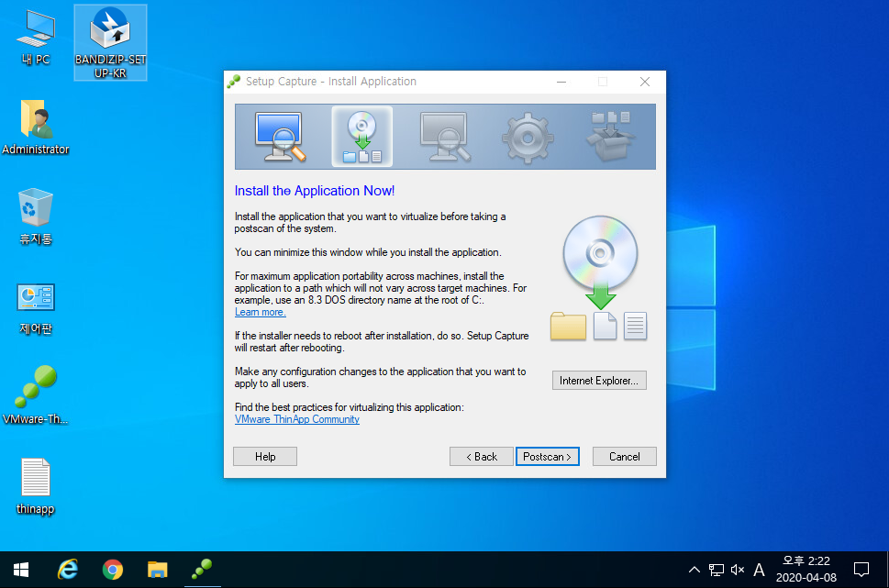Click the Internet Explorer... button
Image resolution: width=889 pixels, height=588 pixels.
pyautogui.click(x=599, y=381)
